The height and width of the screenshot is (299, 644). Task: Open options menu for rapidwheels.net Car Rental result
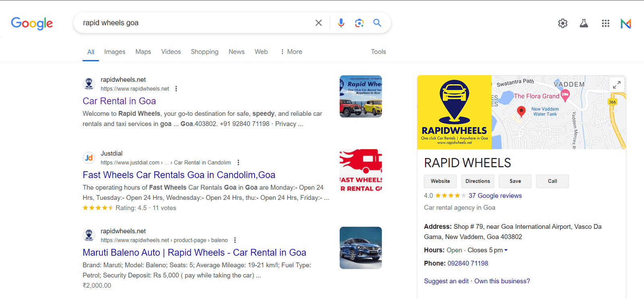176,89
